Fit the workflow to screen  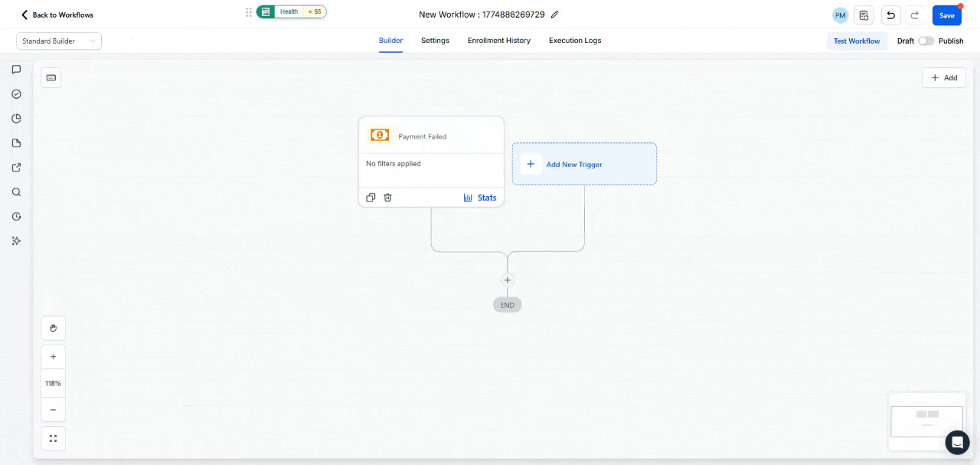(53, 438)
